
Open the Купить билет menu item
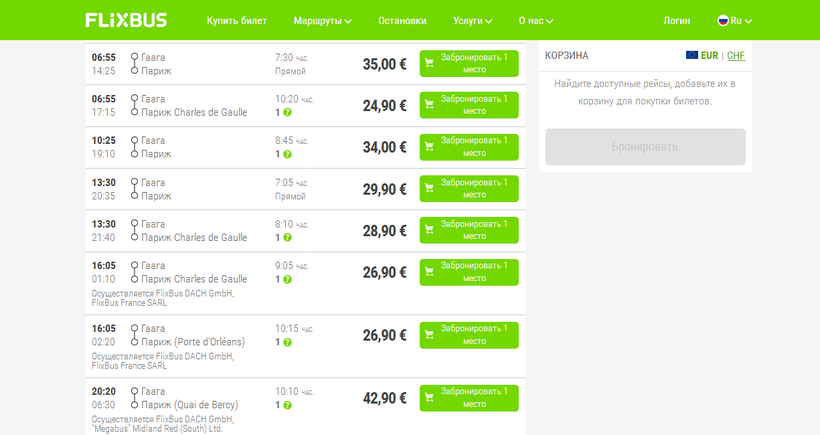[x=235, y=20]
